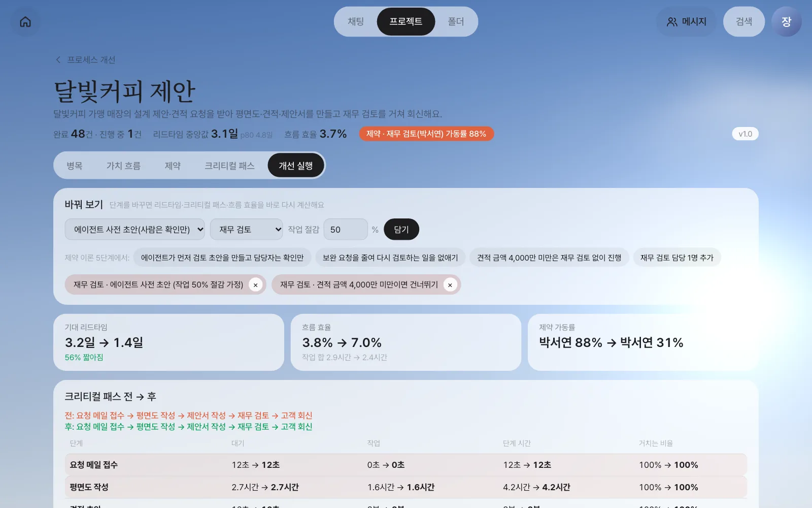This screenshot has height=508, width=812.
Task: Remove the 견적 금액 4,000만 미만이면 건너뛰기 chip
Action: click(x=450, y=285)
